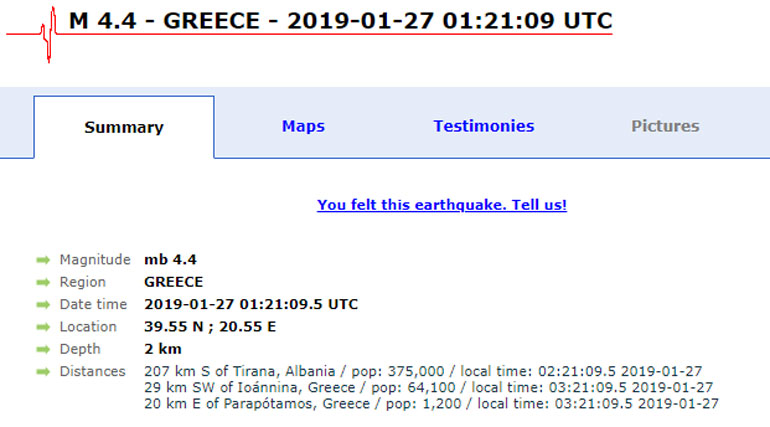The height and width of the screenshot is (427, 770).
Task: Click the green arrow beside Location
Action: (x=43, y=327)
